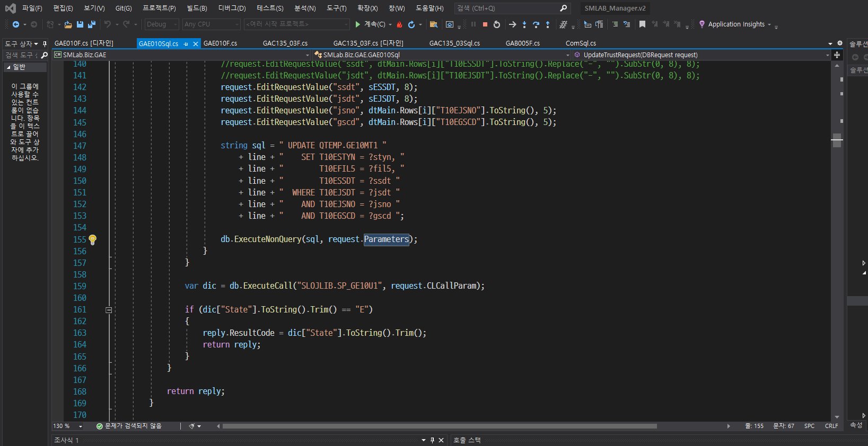Toggle pin on GAE010Sql.cs tab
The image size is (868, 446).
coord(186,44)
